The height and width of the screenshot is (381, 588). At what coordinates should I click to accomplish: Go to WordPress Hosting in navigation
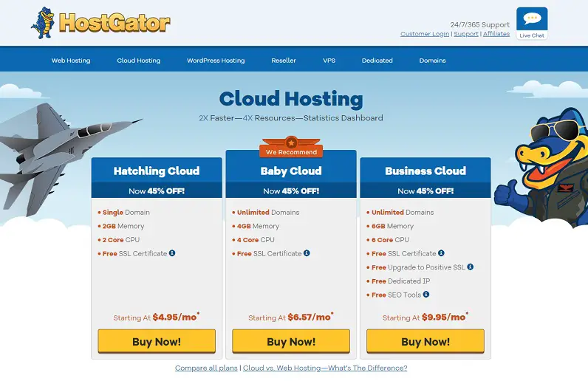216,61
